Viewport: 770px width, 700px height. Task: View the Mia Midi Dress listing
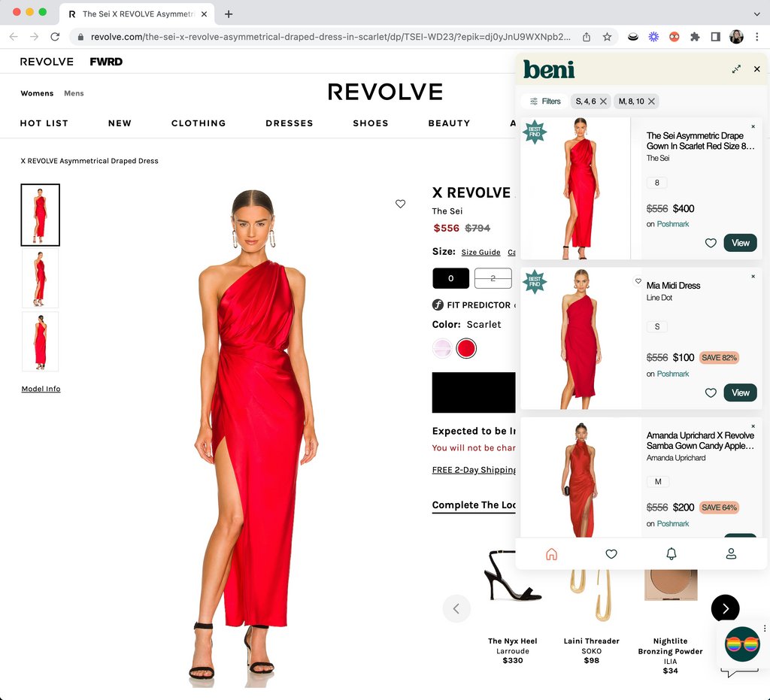click(x=740, y=392)
